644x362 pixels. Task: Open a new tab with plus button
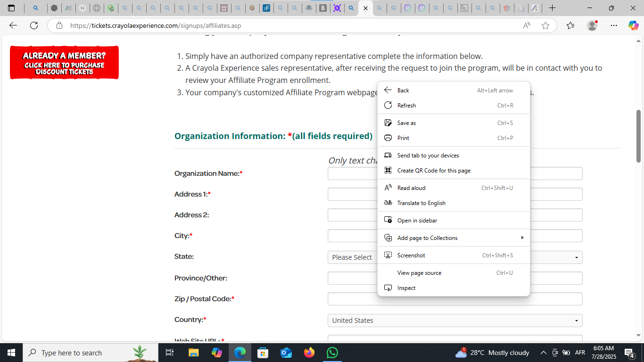(552, 8)
